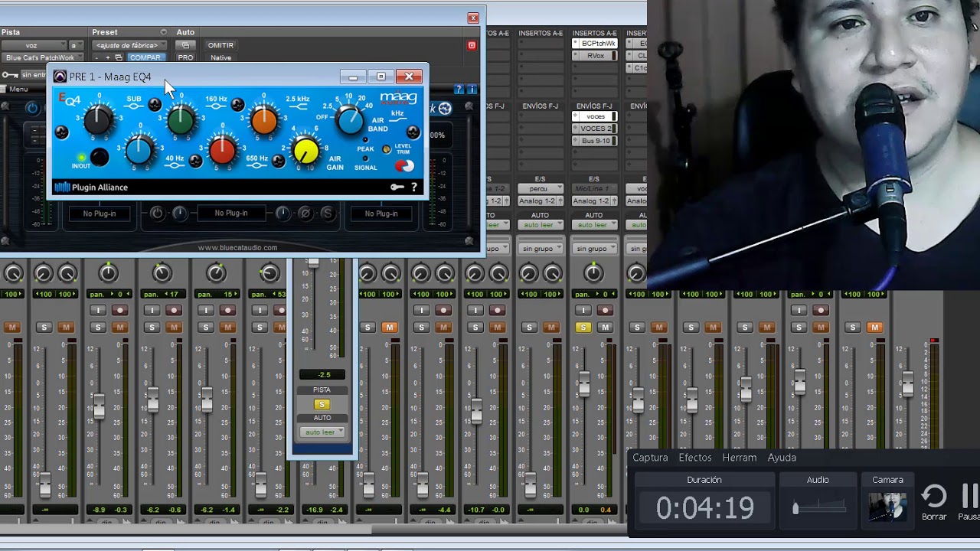Image resolution: width=980 pixels, height=551 pixels.
Task: Toggle input monitor I on 'pan. 15' strip
Action: pyautogui.click(x=206, y=310)
